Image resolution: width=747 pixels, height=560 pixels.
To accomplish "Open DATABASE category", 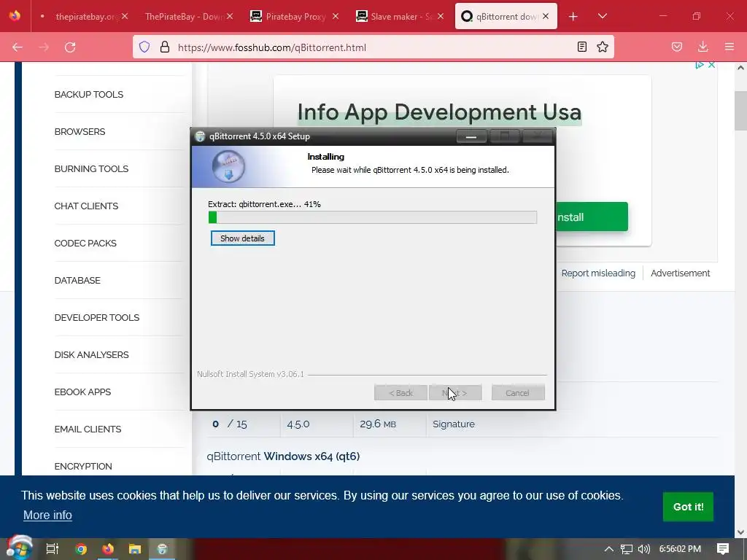I will click(77, 280).
